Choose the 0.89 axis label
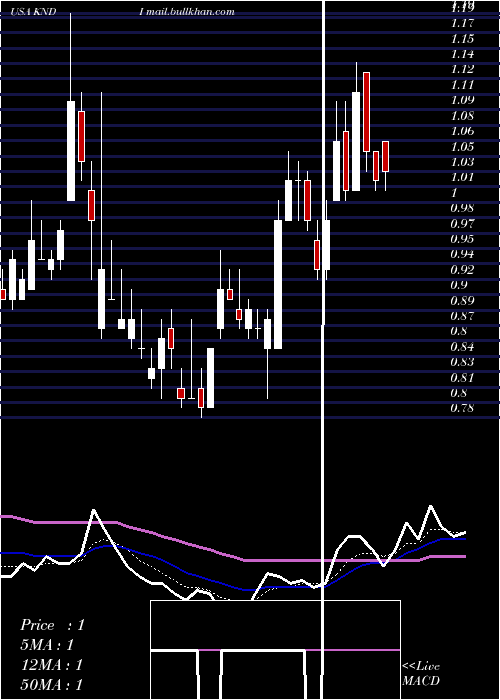Screen dimensions: 500x700 coord(462,301)
